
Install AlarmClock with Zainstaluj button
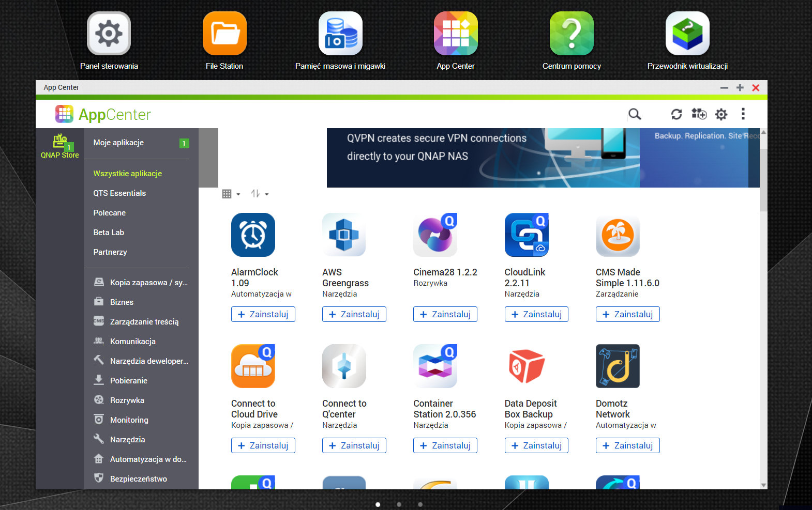click(x=263, y=314)
